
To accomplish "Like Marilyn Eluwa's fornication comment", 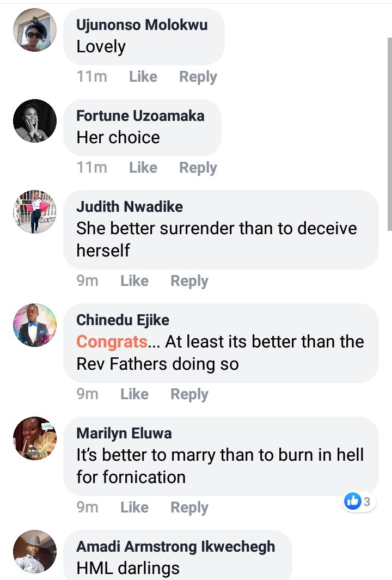I will pyautogui.click(x=134, y=508).
